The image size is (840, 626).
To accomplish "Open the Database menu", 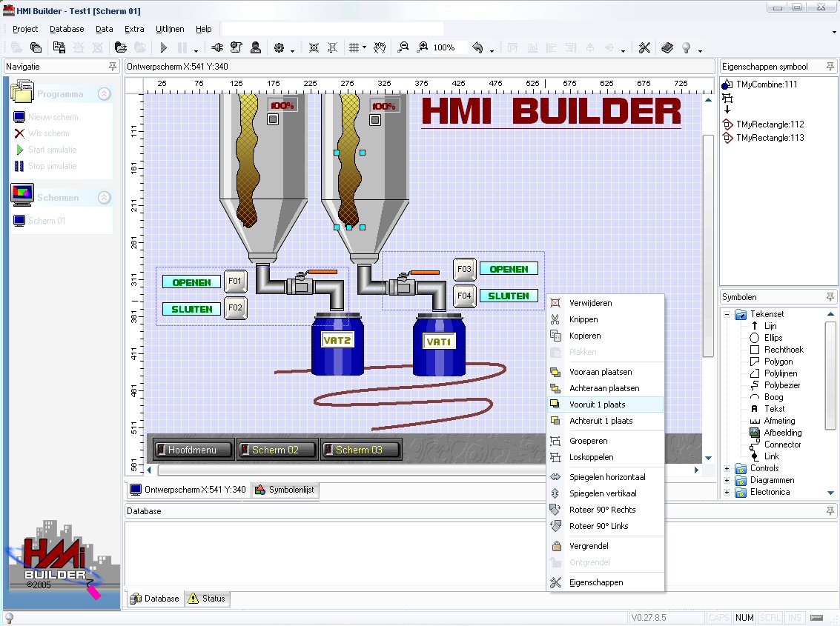I will pos(67,29).
